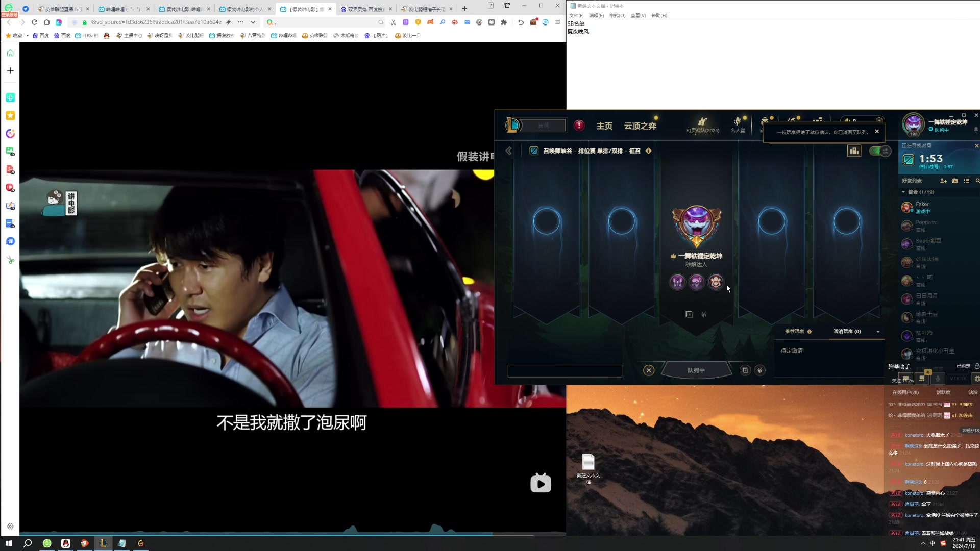Image resolution: width=980 pixels, height=551 pixels.
Task: Open the friends list view options icon
Action: point(966,181)
